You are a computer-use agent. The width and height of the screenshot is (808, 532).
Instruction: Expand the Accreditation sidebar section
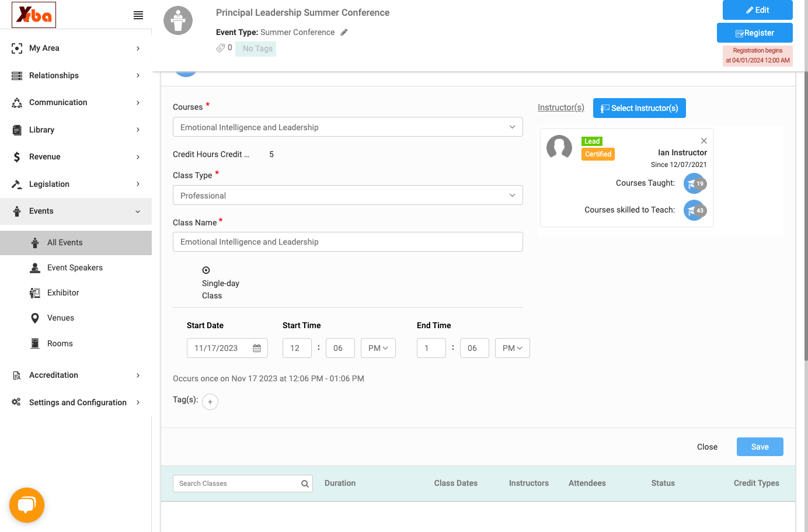pyautogui.click(x=76, y=375)
